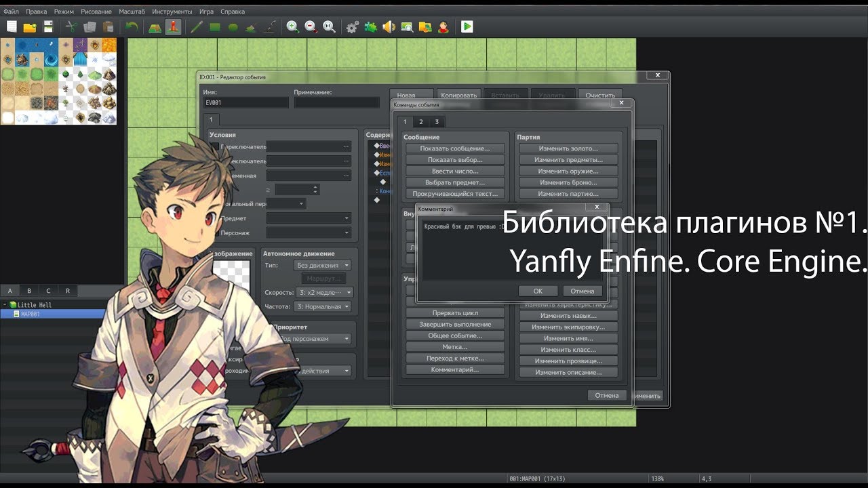Click ellipsis button of first switch field
The width and height of the screenshot is (868, 488).
coord(346,146)
